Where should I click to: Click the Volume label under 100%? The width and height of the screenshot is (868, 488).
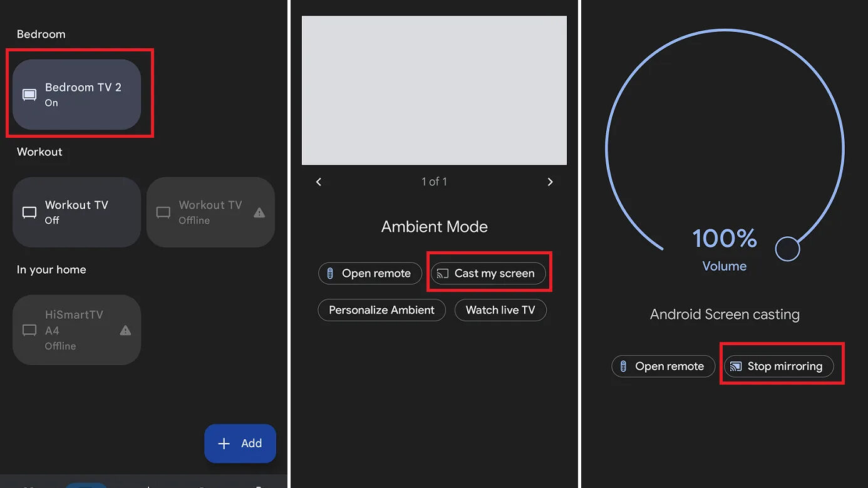point(725,266)
